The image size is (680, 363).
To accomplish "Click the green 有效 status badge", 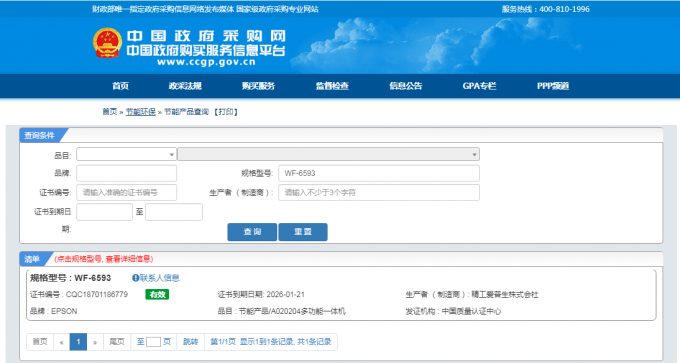I will (157, 294).
